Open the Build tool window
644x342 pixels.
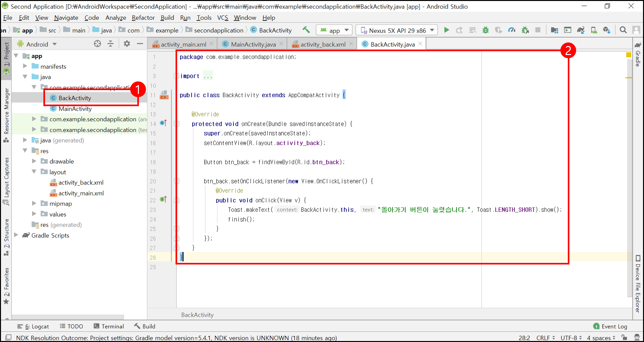tap(145, 326)
